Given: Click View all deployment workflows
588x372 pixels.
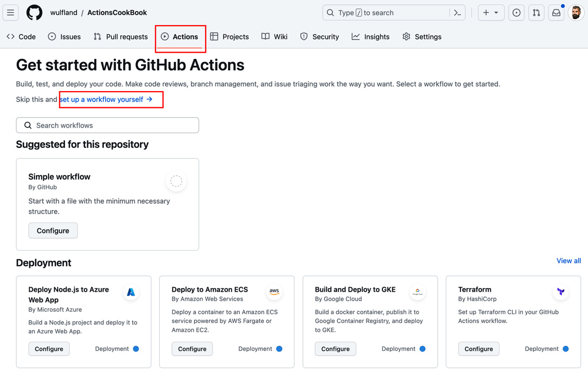Looking at the screenshot, I should coord(569,261).
